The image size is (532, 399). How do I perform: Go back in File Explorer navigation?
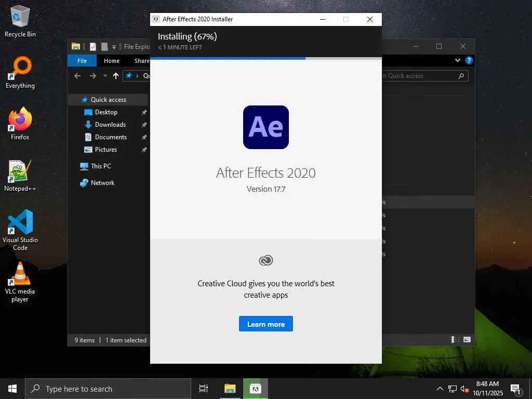pos(77,76)
